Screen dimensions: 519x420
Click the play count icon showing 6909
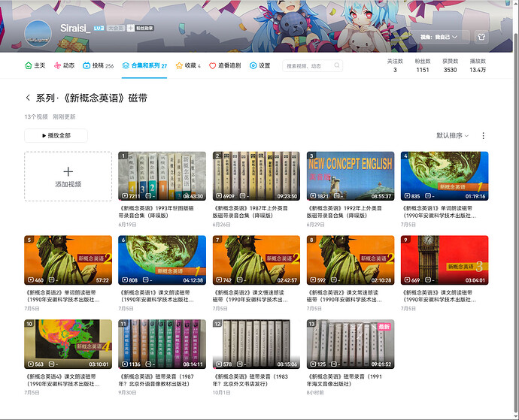[219, 196]
